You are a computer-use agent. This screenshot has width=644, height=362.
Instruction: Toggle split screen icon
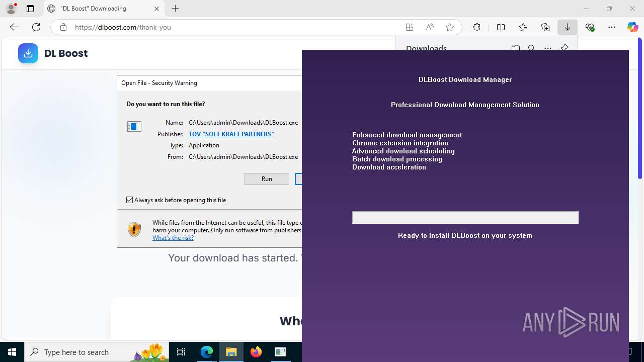(501, 27)
